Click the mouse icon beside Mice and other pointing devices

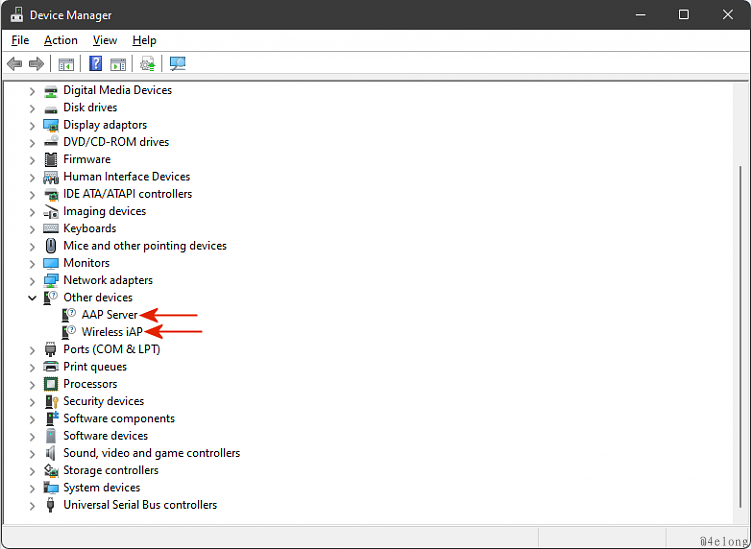[x=51, y=246]
